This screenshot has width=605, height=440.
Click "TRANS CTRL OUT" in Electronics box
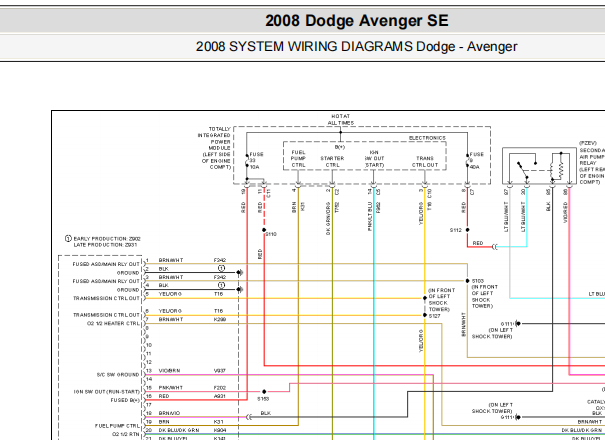(425, 162)
